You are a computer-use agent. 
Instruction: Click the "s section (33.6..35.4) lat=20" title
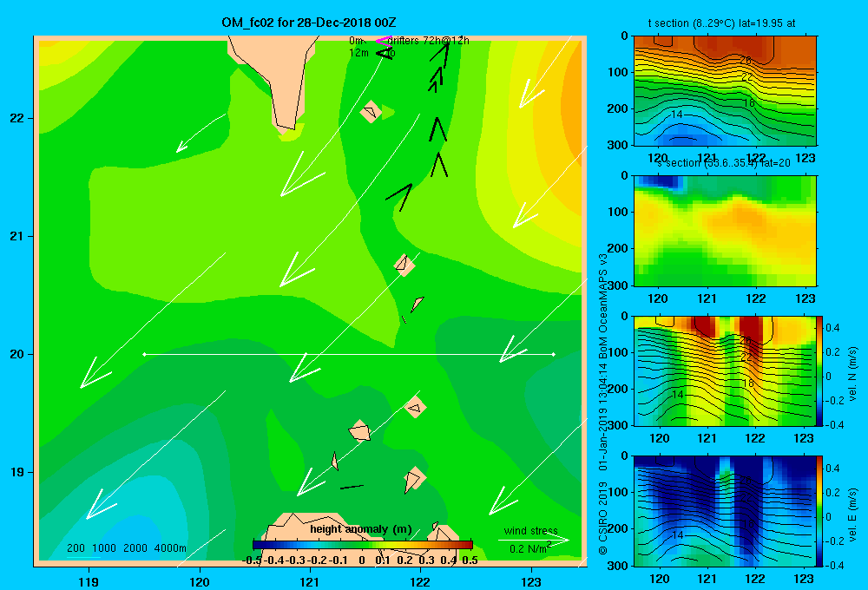(x=724, y=163)
